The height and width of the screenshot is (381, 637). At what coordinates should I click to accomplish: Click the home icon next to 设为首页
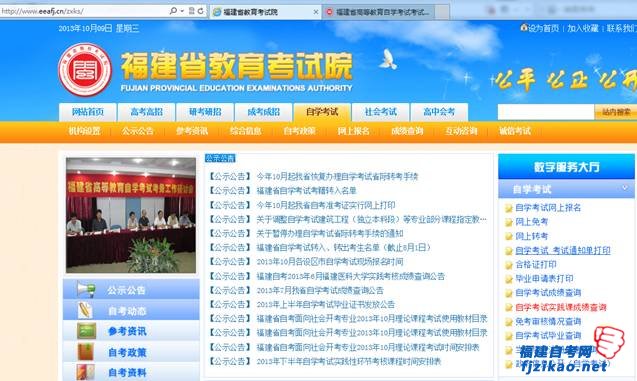click(x=524, y=28)
